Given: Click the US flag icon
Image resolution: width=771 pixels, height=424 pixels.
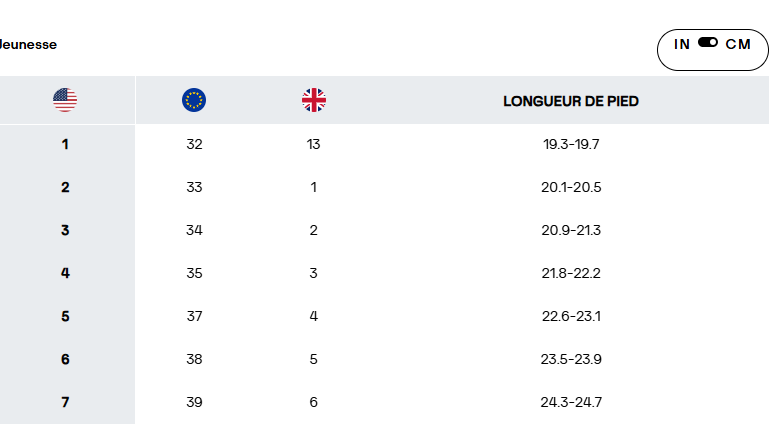Looking at the screenshot, I should [x=65, y=100].
